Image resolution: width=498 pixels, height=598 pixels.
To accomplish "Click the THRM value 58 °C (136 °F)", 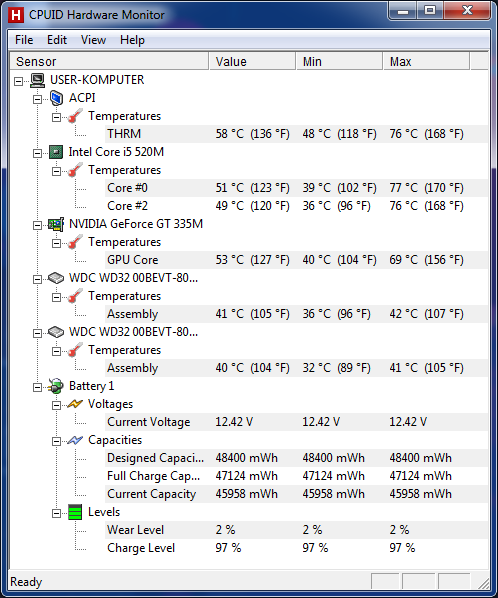I will coord(252,134).
